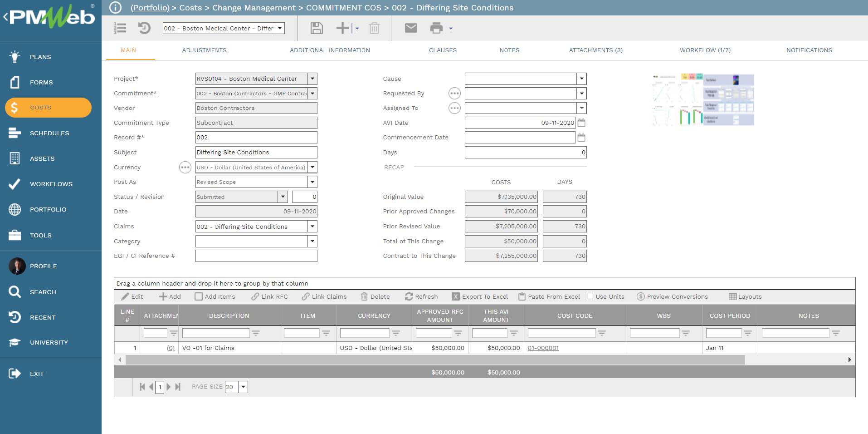Click the info icon next to the breadcrumb
The image size is (868, 434).
[x=116, y=8]
